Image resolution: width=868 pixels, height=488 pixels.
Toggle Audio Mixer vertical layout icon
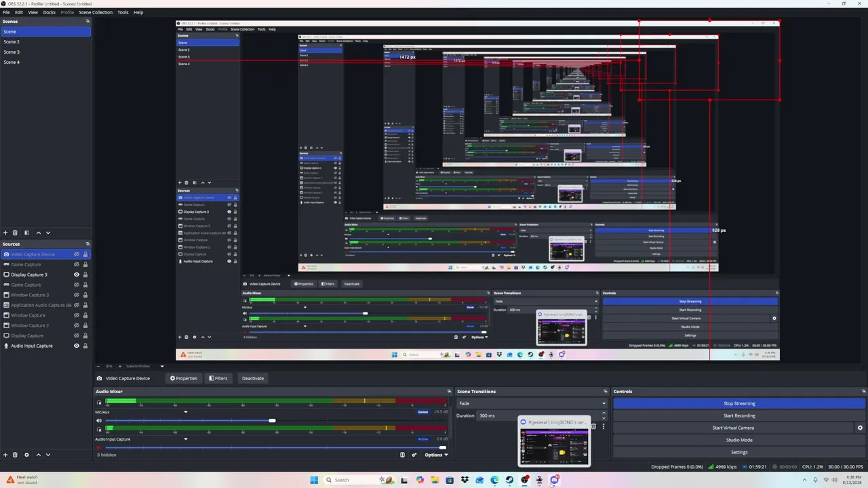click(x=402, y=455)
